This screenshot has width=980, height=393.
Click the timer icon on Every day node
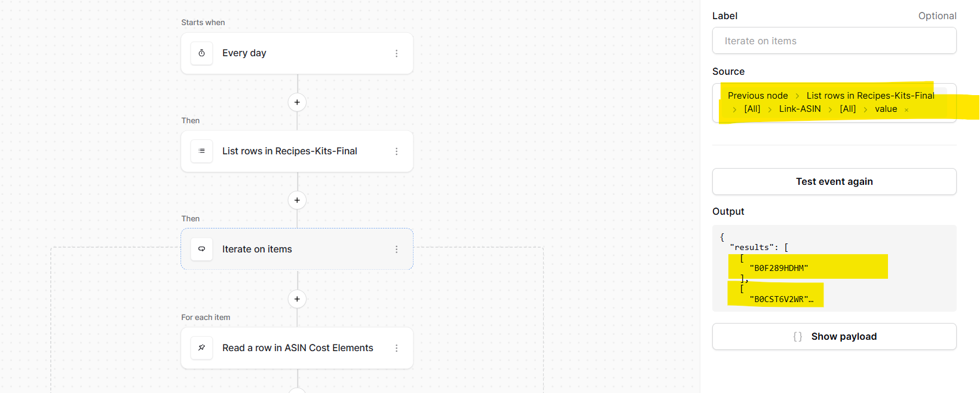point(202,53)
